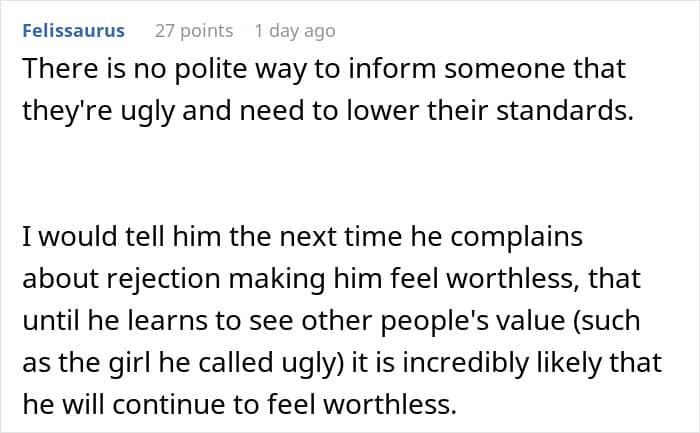Click the line starting with There is no
Image resolution: width=700 pixels, height=433 pixels.
(x=324, y=69)
